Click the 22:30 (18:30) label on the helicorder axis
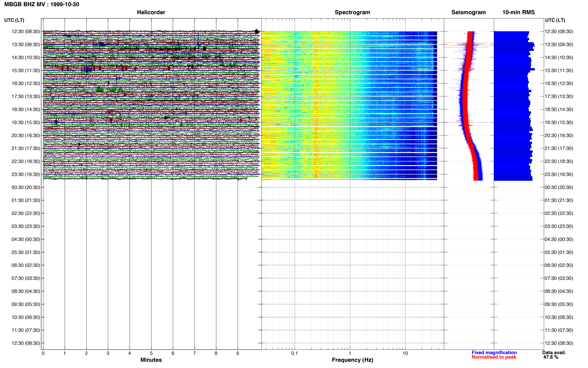Screen dimensions: 588x368 click(26, 161)
